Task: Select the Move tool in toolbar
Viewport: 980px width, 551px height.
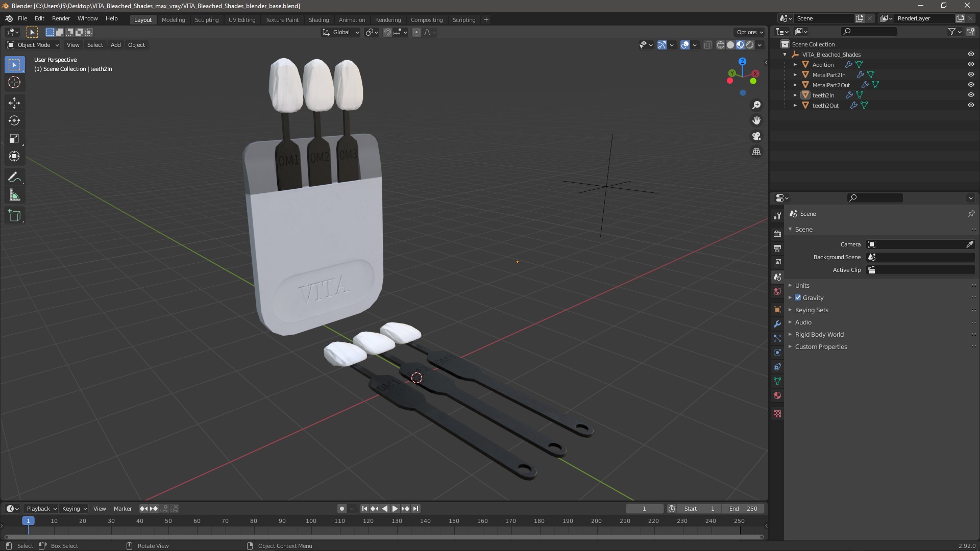Action: tap(14, 103)
